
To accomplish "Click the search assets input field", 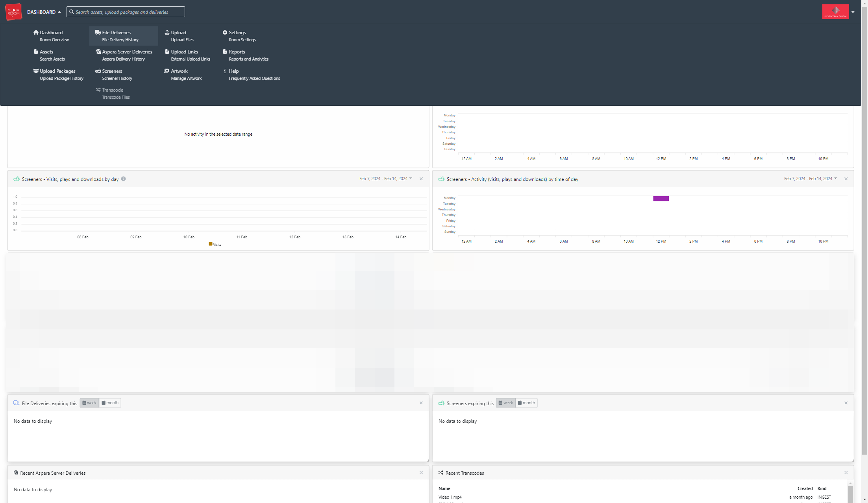I will click(x=126, y=12).
